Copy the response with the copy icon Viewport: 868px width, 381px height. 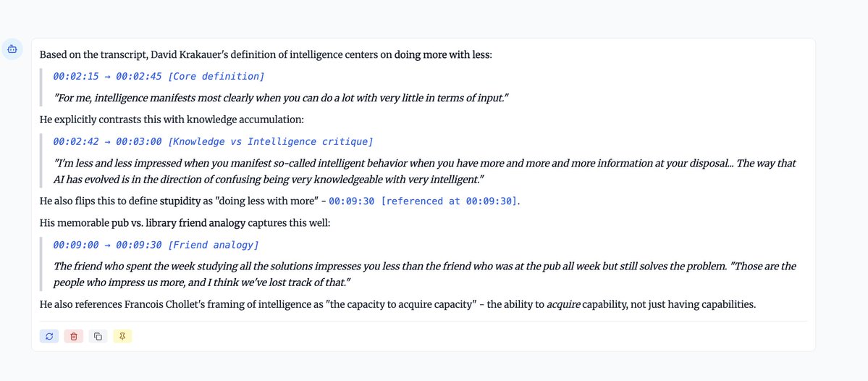pyautogui.click(x=98, y=336)
